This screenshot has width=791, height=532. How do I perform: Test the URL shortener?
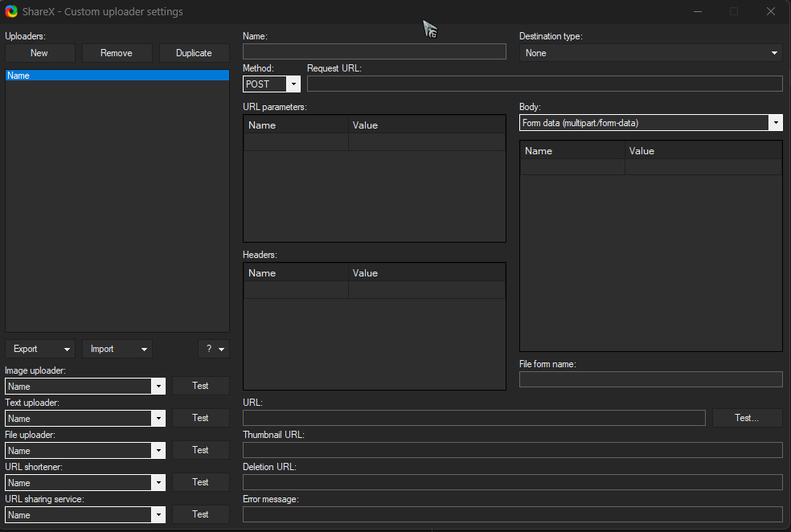[x=200, y=482]
